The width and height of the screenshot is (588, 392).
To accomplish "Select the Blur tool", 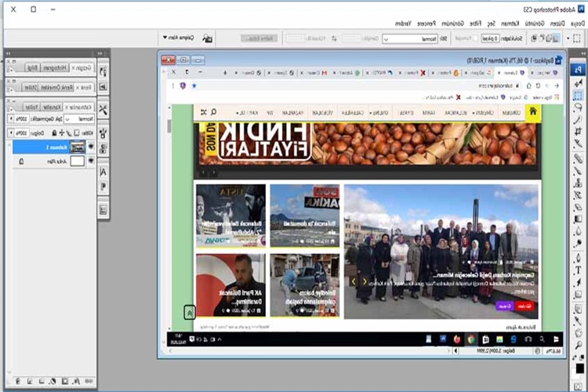I will [578, 231].
